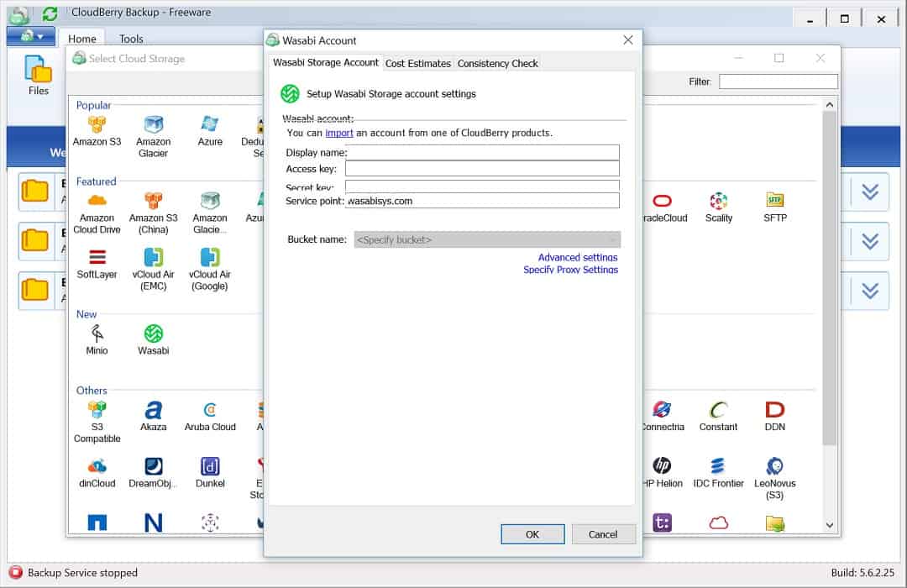The height and width of the screenshot is (588, 907).
Task: Pick Amazon S3 from Popular
Action: tap(97, 131)
